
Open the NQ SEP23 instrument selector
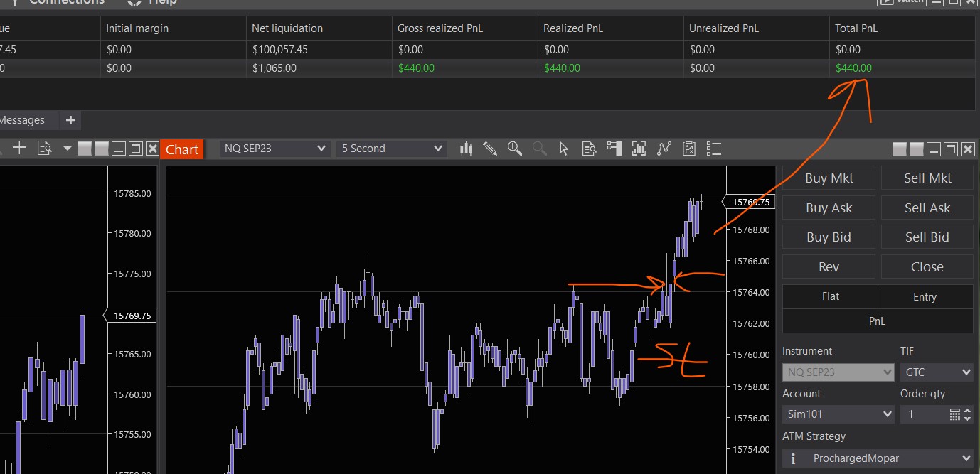click(x=275, y=149)
